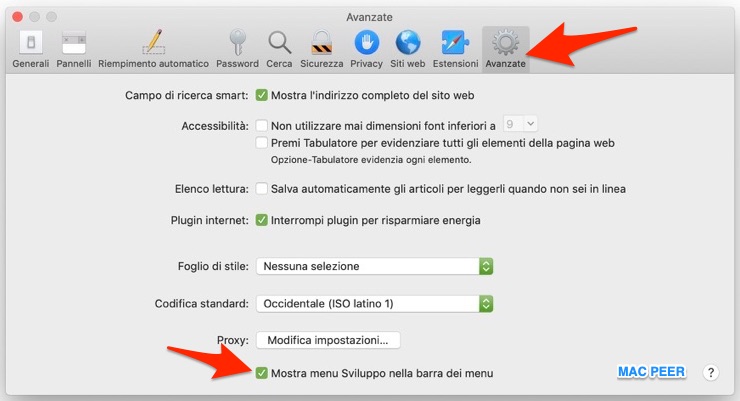
Task: Open the Privacy hand icon pane
Action: coord(366,49)
